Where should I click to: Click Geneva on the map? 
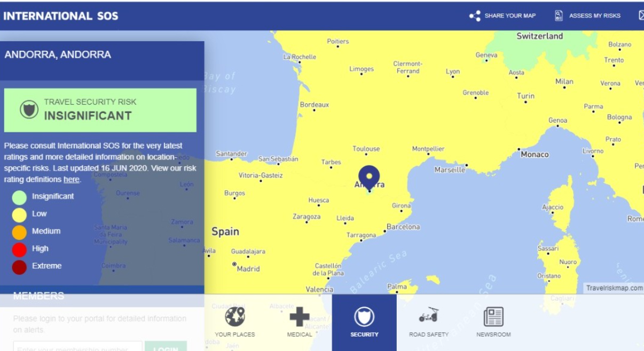[486, 55]
